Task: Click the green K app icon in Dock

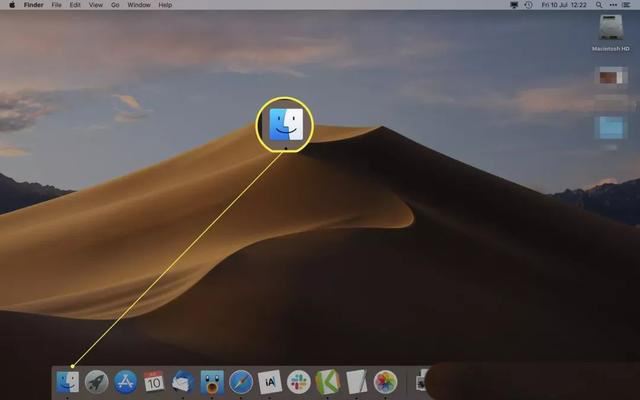Action: 327,381
